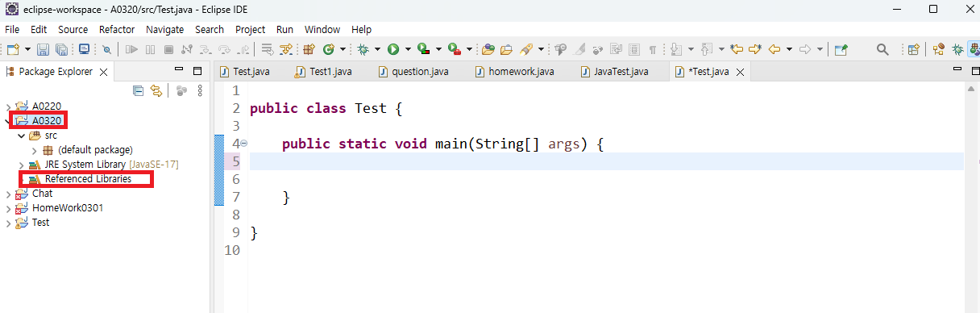Image resolution: width=980 pixels, height=313 pixels.
Task: Click the Previous Annotation icon
Action: coord(707,49)
